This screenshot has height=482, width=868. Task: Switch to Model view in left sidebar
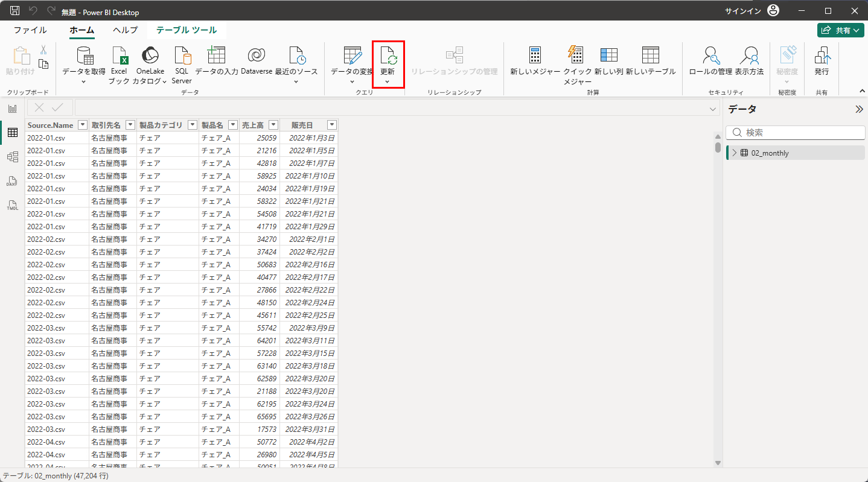coord(12,157)
